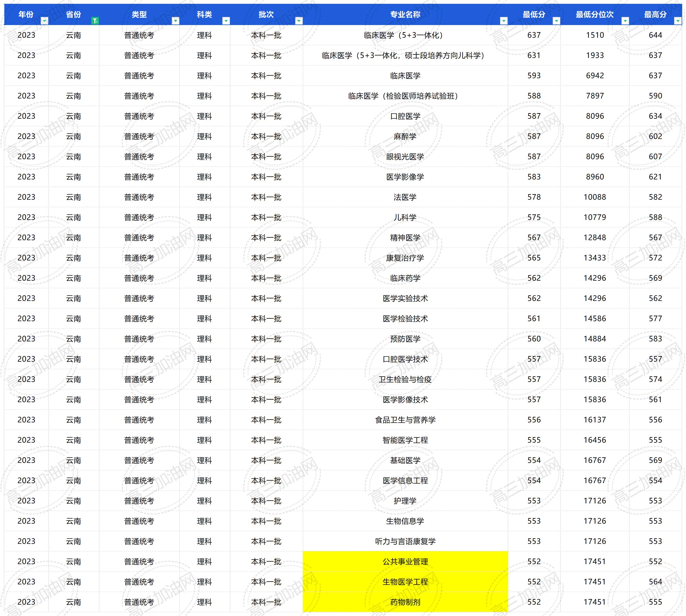Select the 食品卫生与营养学 cell

click(405, 420)
